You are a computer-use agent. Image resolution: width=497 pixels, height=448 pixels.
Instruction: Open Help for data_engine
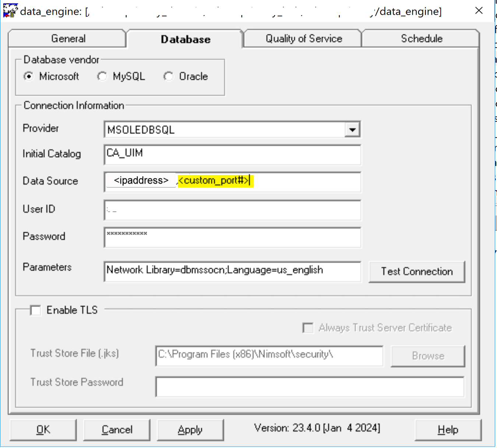click(448, 430)
